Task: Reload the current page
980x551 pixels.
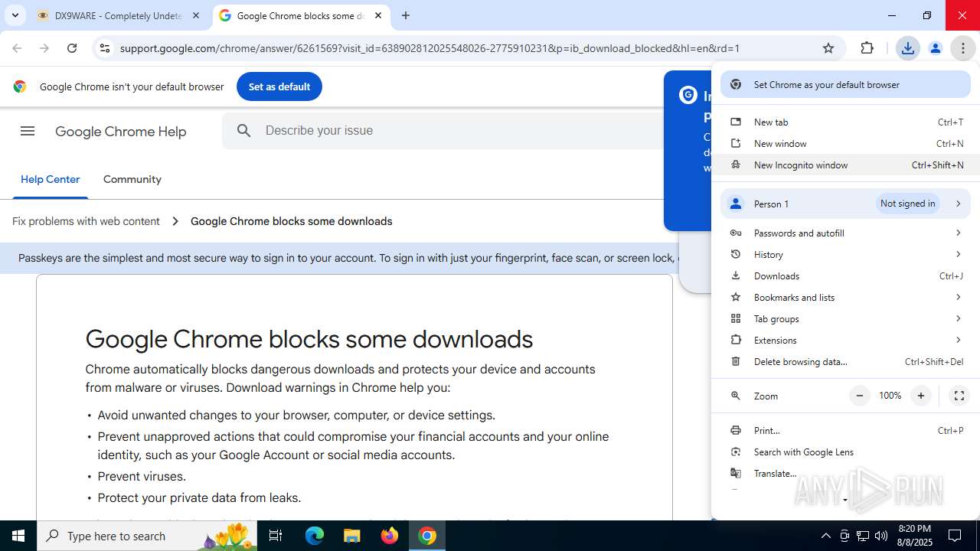Action: 72,48
